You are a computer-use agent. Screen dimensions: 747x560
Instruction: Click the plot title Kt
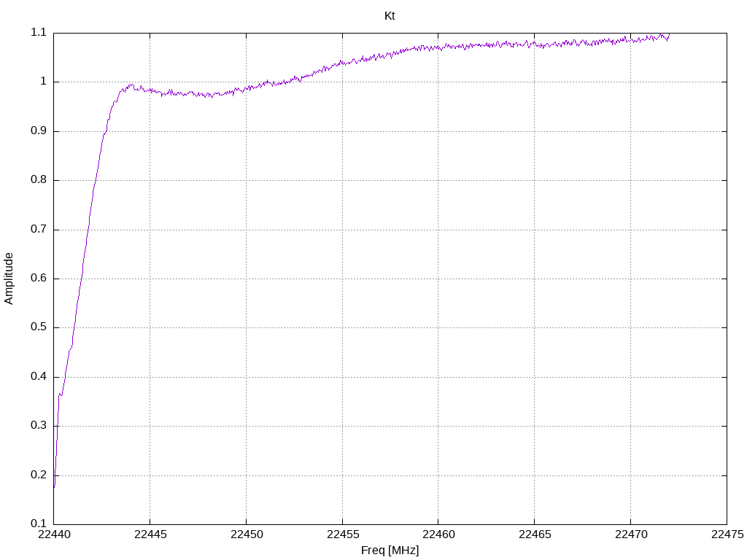[390, 16]
